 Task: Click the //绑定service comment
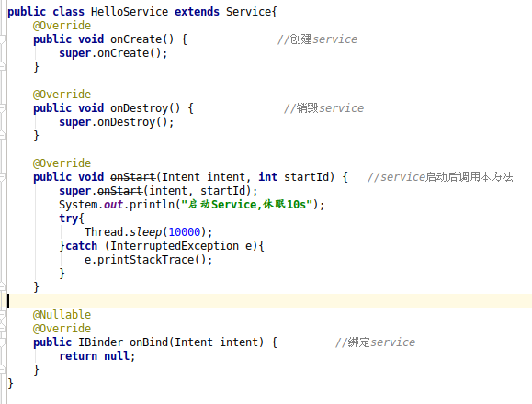(x=375, y=342)
